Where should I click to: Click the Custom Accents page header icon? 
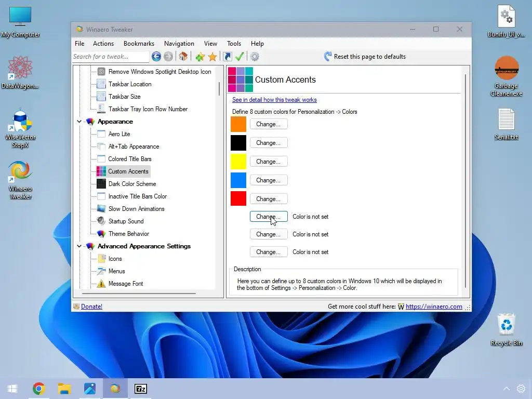tap(240, 79)
